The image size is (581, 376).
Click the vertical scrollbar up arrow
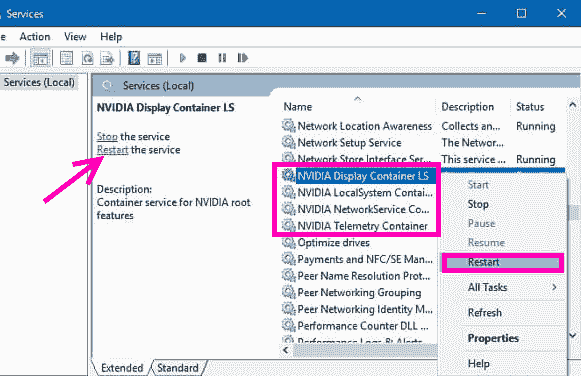click(572, 106)
